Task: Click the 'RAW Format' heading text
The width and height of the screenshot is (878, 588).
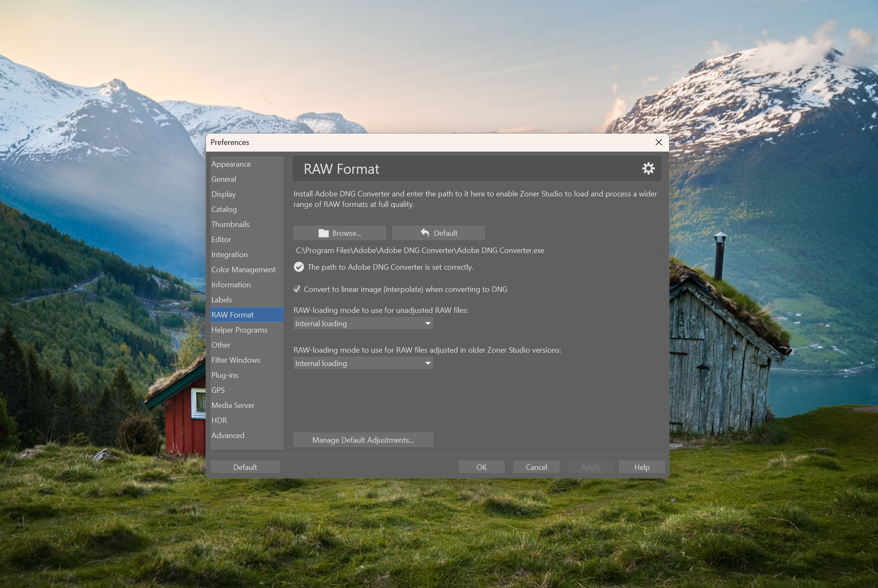Action: [x=341, y=169]
